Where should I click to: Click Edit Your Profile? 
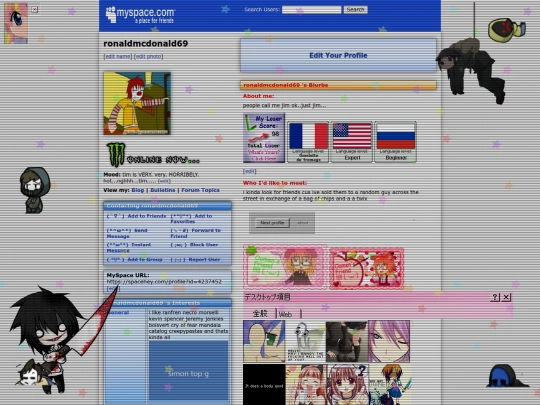click(338, 55)
